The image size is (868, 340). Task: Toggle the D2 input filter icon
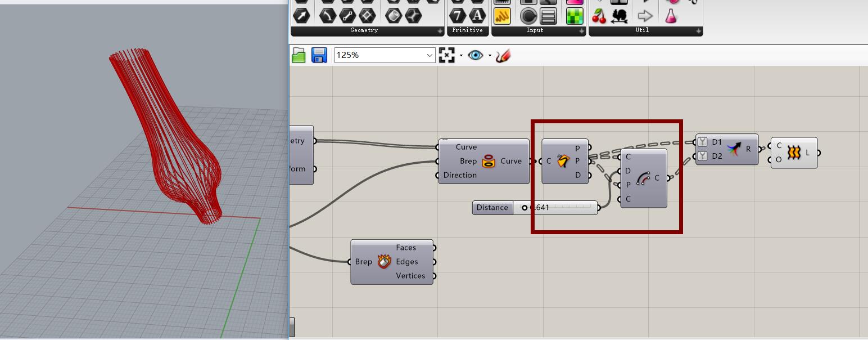click(x=702, y=156)
